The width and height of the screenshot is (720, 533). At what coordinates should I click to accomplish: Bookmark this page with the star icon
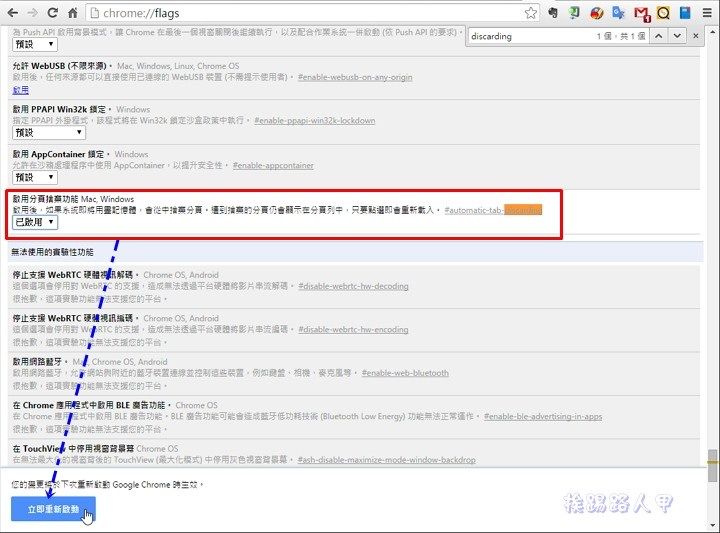(531, 13)
